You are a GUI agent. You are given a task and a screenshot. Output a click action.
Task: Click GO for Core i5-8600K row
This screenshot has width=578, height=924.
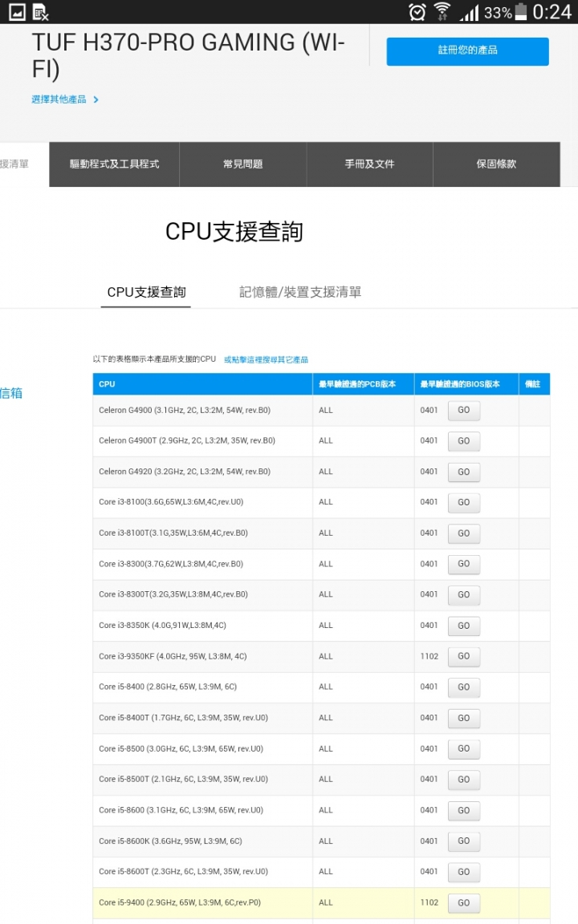pos(464,841)
